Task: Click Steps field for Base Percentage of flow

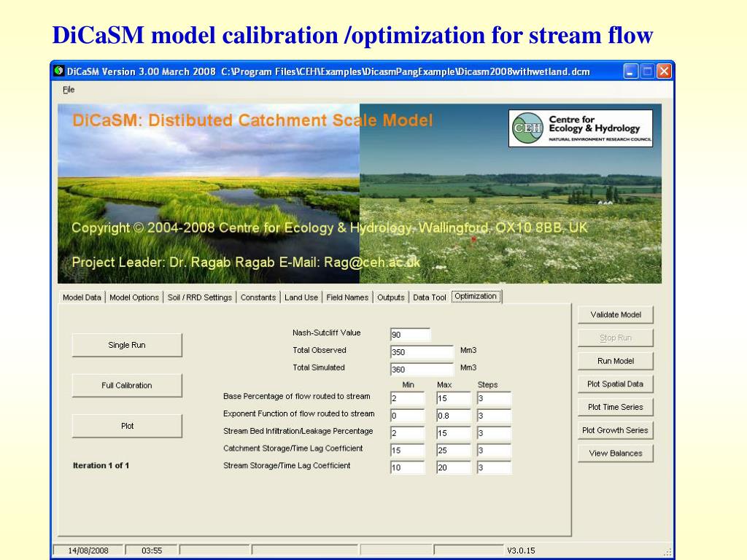Action: [495, 399]
